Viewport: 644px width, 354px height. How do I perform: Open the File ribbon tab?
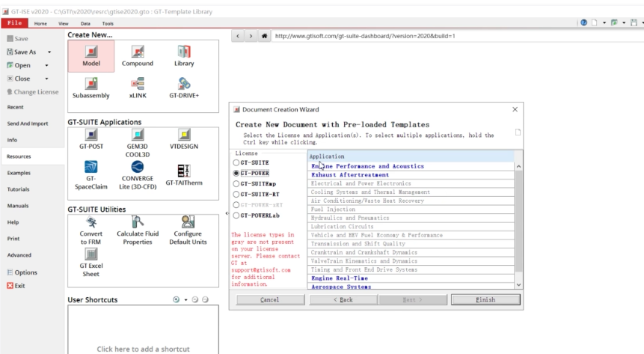tap(14, 23)
